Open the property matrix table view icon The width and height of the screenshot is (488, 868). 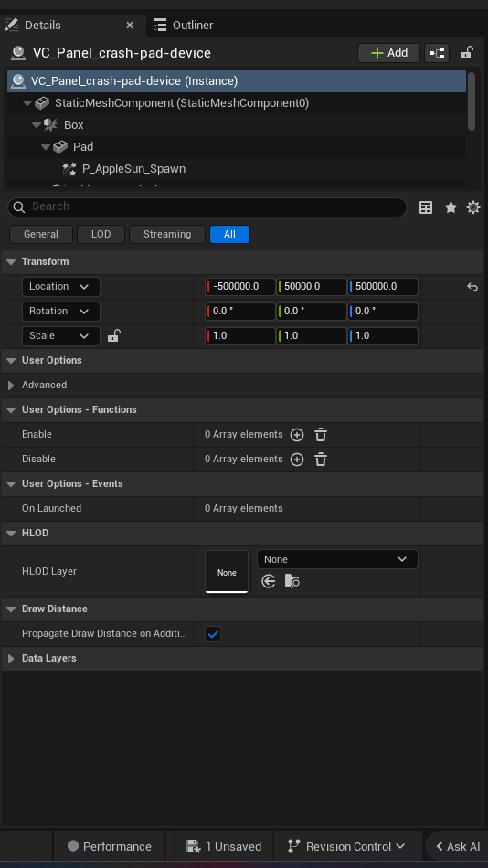coord(426,207)
